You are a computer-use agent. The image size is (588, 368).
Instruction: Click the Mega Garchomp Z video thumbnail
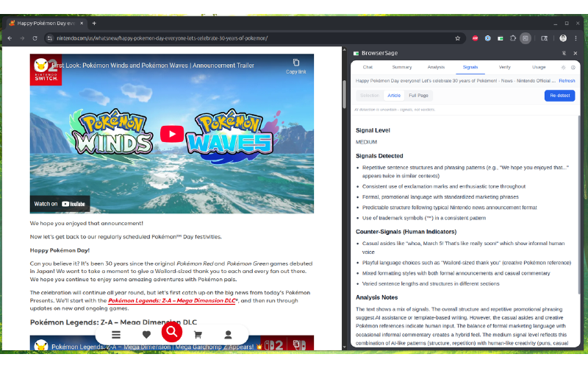[x=172, y=343]
